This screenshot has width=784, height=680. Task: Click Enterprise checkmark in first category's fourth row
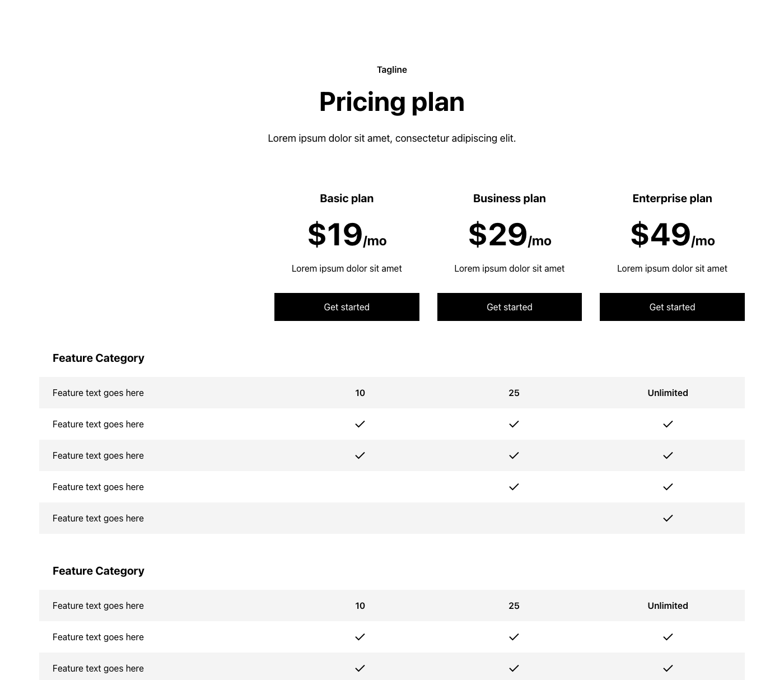click(x=668, y=487)
